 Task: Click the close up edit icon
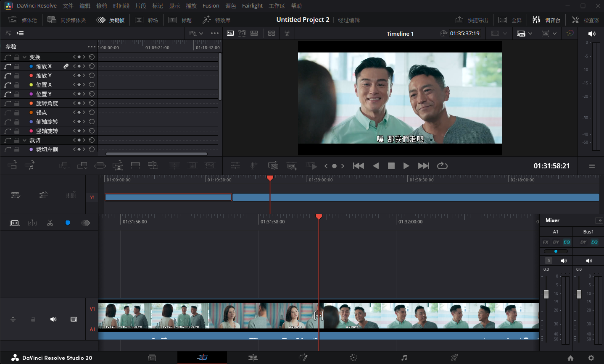pyautogui.click(x=118, y=166)
